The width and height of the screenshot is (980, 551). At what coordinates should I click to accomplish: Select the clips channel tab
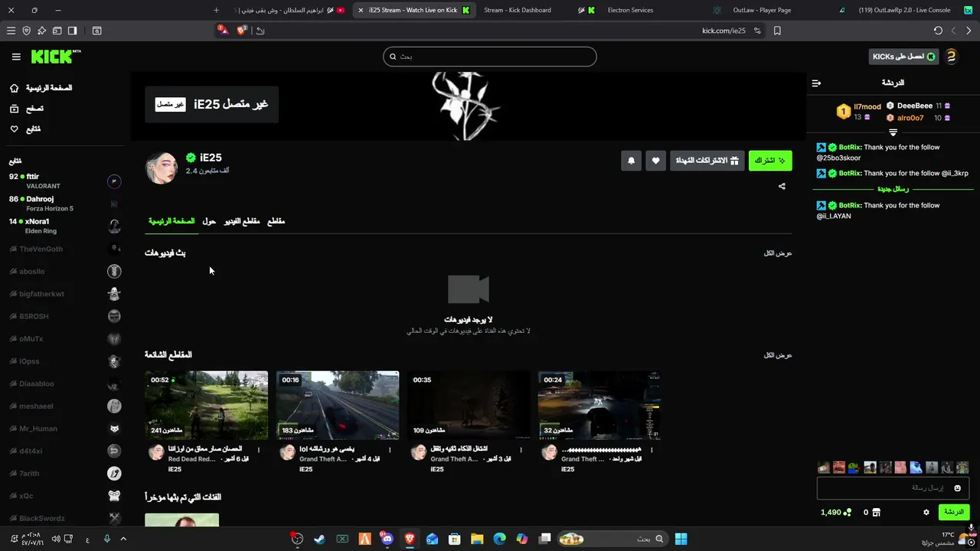point(276,221)
